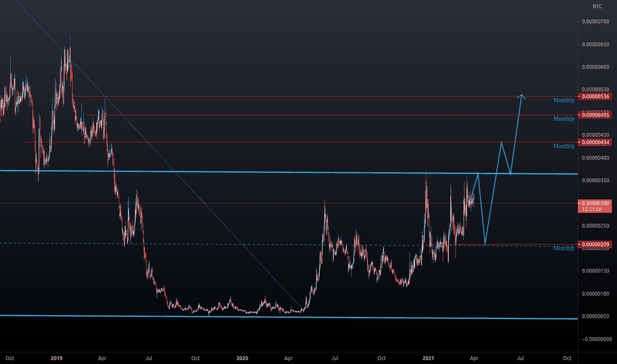Click the 0.00000400 price axis value
This screenshot has height=364, width=617.
pos(595,158)
